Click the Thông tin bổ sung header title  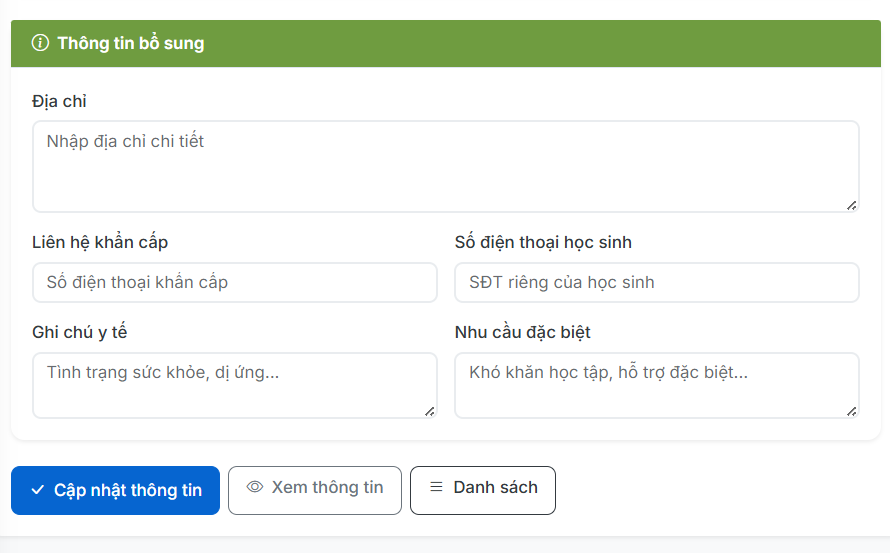[130, 43]
